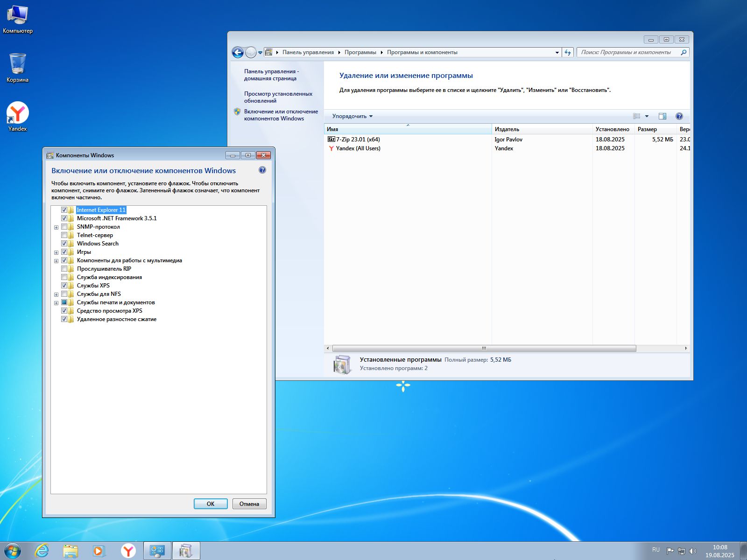The height and width of the screenshot is (560, 747).
Task: Open help in Windows Components dialog
Action: 262,170
